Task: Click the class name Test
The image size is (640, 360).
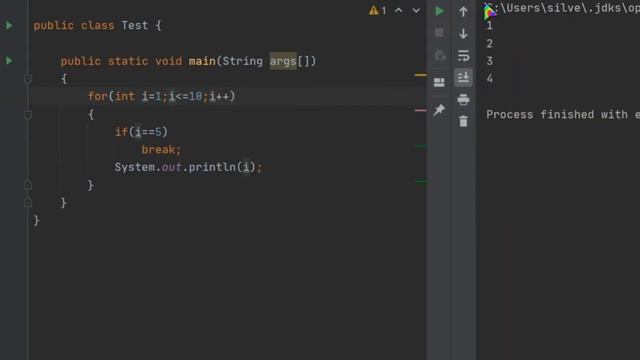Action: [135, 25]
